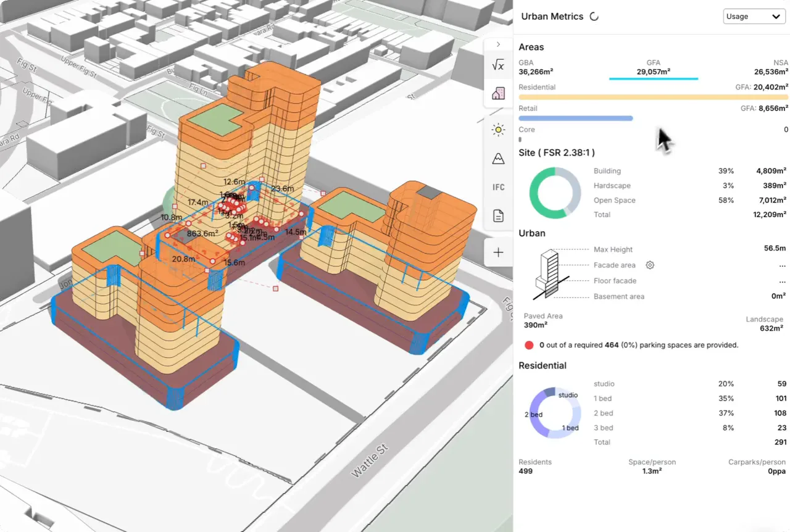Click the Residential GFA bar
Image resolution: width=790 pixels, height=532 pixels.
653,97
